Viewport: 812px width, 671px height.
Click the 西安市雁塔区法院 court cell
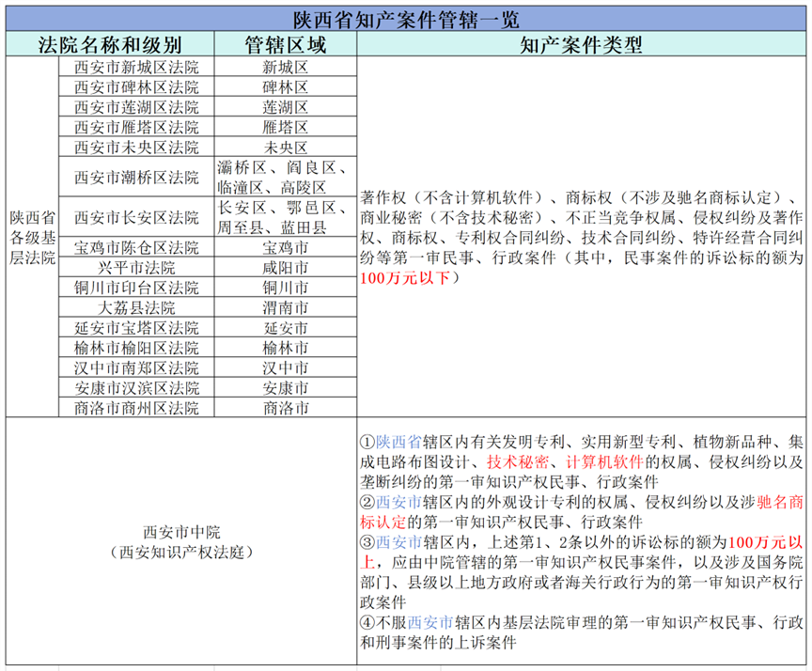click(136, 127)
